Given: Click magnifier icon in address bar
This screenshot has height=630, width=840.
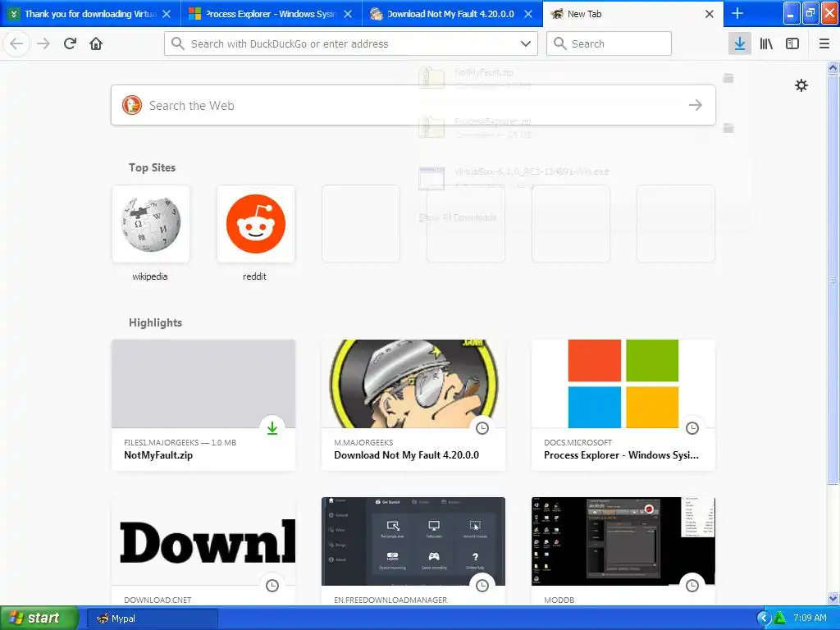Looking at the screenshot, I should 178,43.
